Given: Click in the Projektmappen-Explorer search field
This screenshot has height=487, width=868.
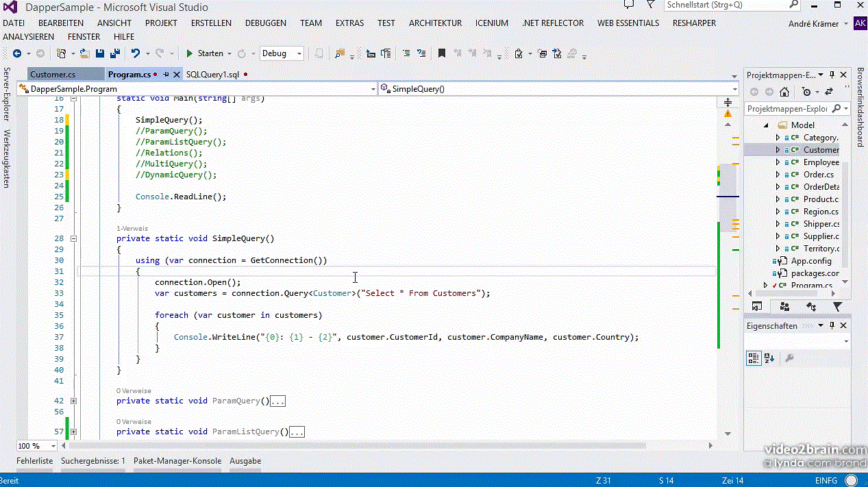Looking at the screenshot, I should (788, 109).
